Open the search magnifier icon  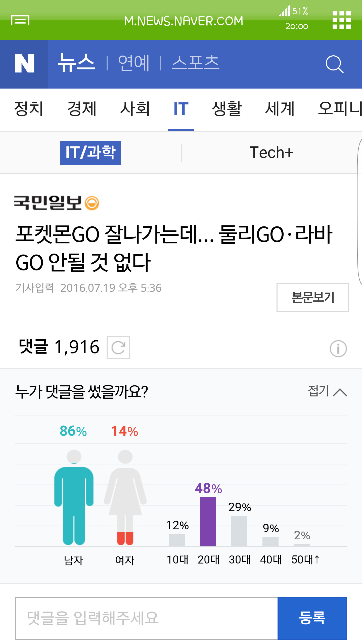[x=334, y=64]
